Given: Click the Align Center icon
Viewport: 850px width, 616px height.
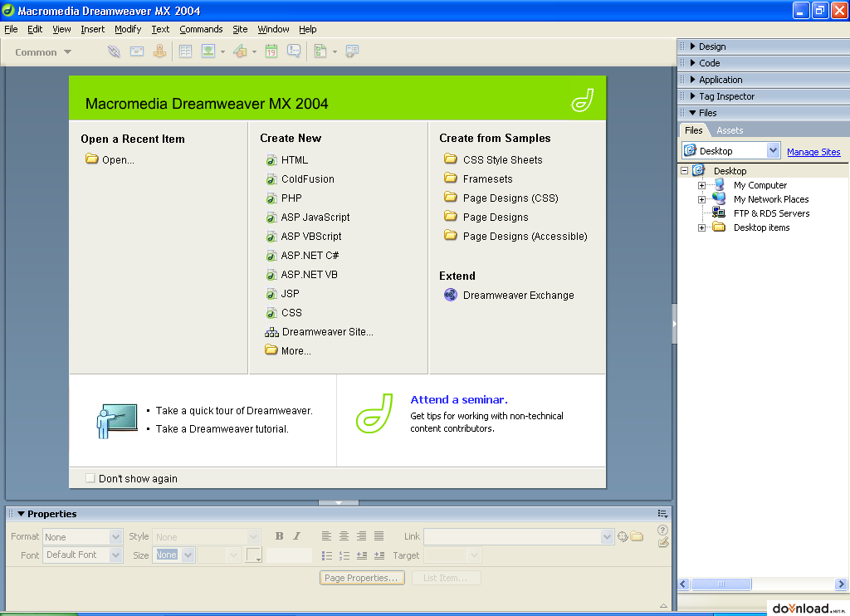Looking at the screenshot, I should point(344,536).
